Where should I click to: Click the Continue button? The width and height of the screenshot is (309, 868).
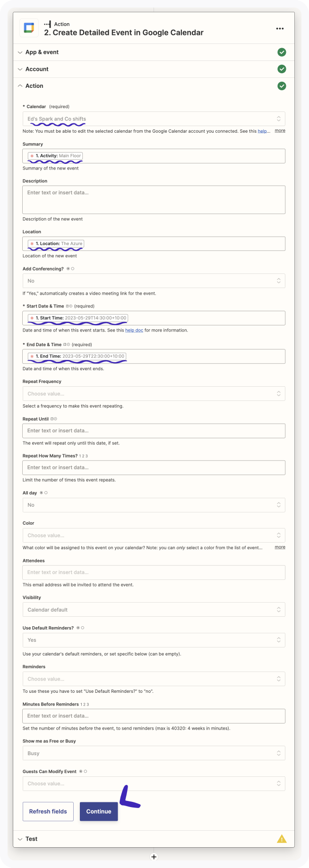point(99,811)
